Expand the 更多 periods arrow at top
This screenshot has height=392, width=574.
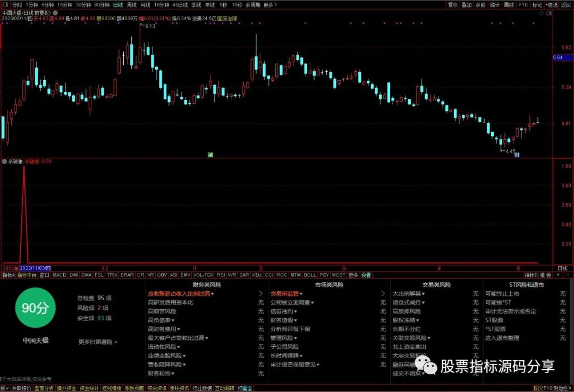point(270,5)
